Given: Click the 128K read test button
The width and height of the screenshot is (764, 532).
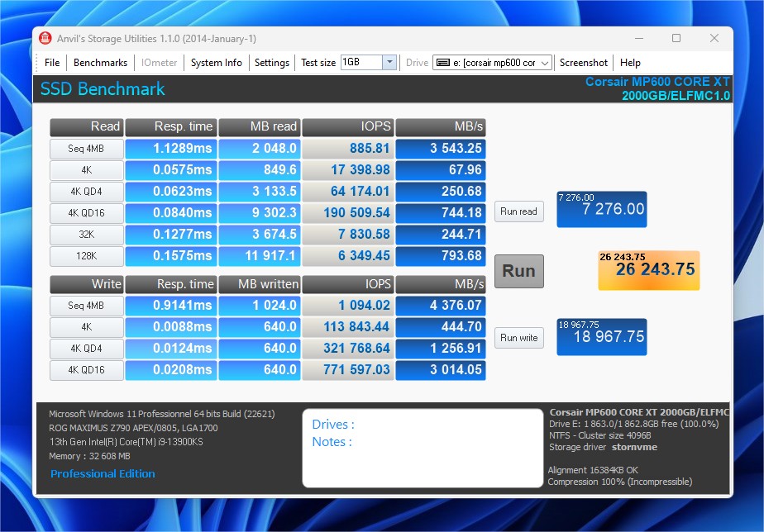Looking at the screenshot, I should click(86, 256).
